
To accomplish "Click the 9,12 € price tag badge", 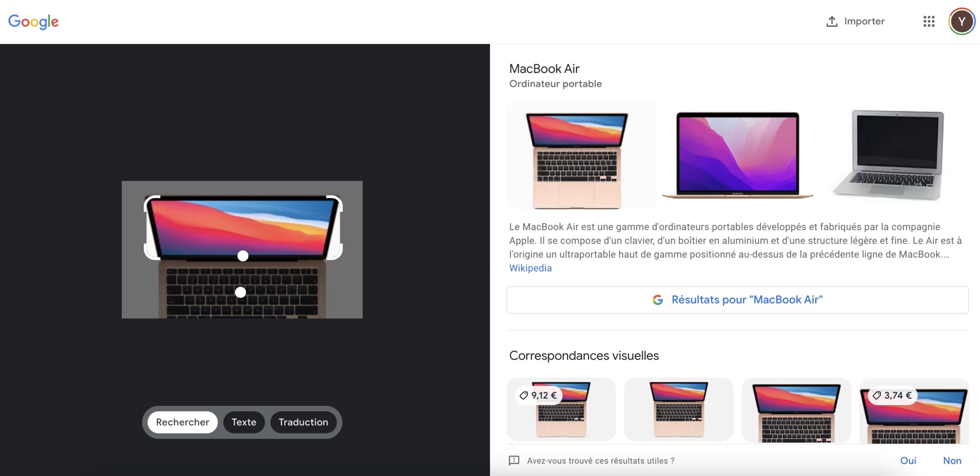I will 538,395.
